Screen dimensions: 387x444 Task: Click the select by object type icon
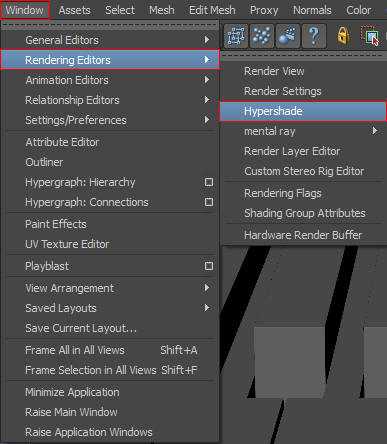pyautogui.click(x=262, y=36)
